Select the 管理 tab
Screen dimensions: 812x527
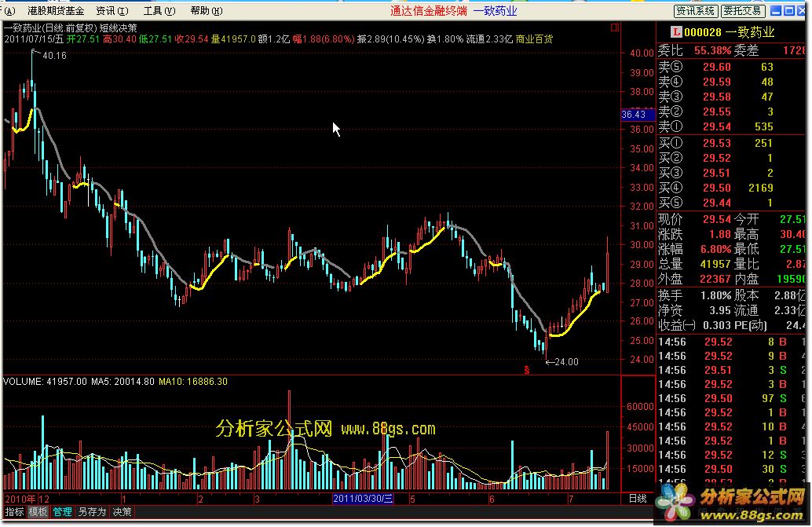pos(62,512)
